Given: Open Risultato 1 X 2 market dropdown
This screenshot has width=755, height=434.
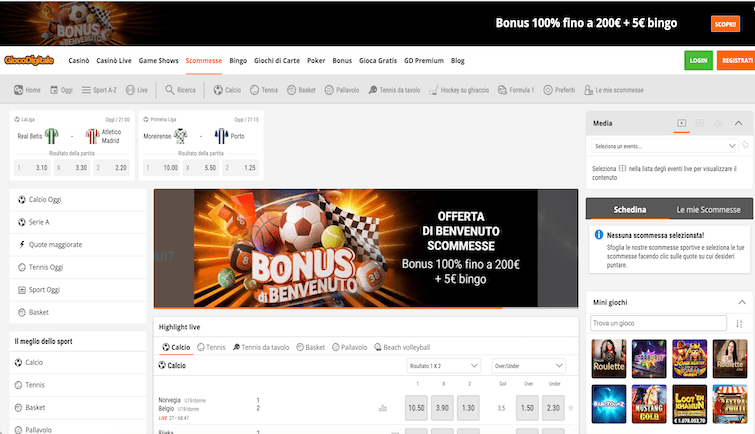Looking at the screenshot, I should click(x=443, y=366).
